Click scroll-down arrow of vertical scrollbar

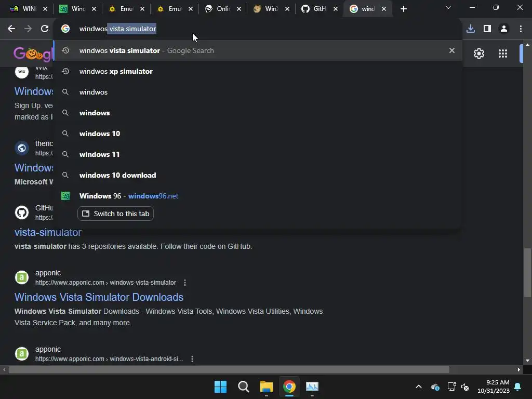[x=528, y=361]
